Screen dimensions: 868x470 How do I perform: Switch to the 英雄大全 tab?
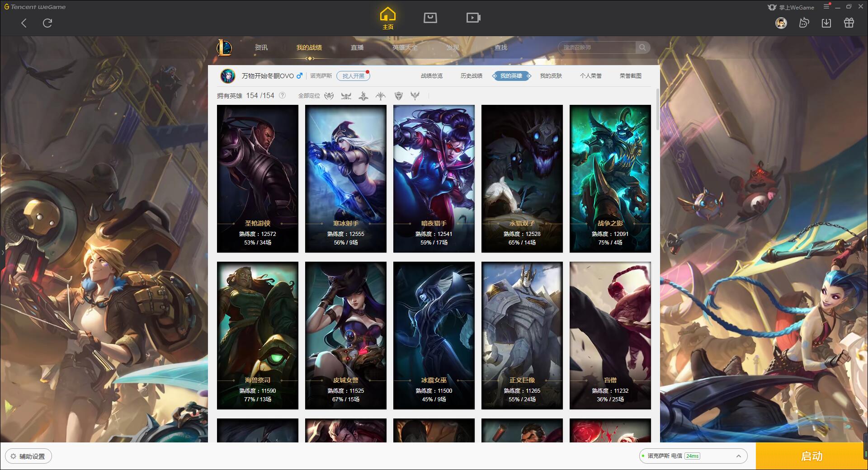[x=405, y=47]
